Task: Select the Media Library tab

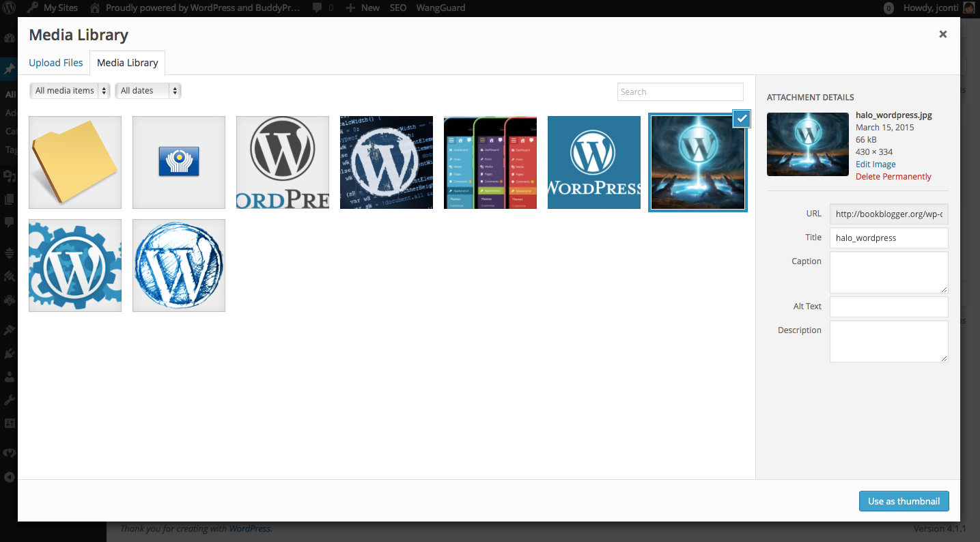Action: pyautogui.click(x=128, y=63)
